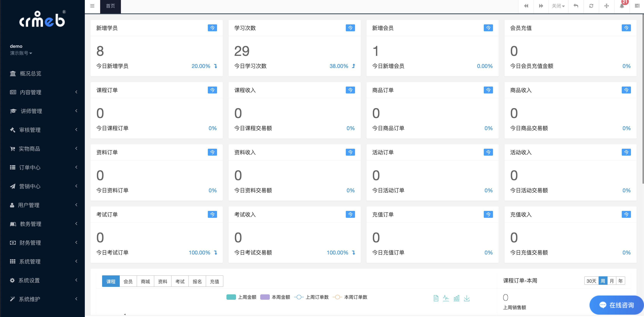Select the 商城 chart tab
644x317 pixels.
145,281
